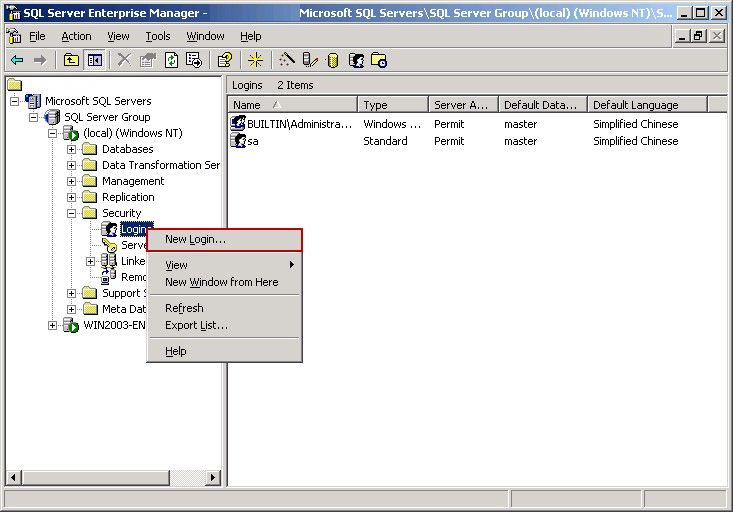733x512 pixels.
Task: Expand the Databases folder
Action: tap(71, 149)
